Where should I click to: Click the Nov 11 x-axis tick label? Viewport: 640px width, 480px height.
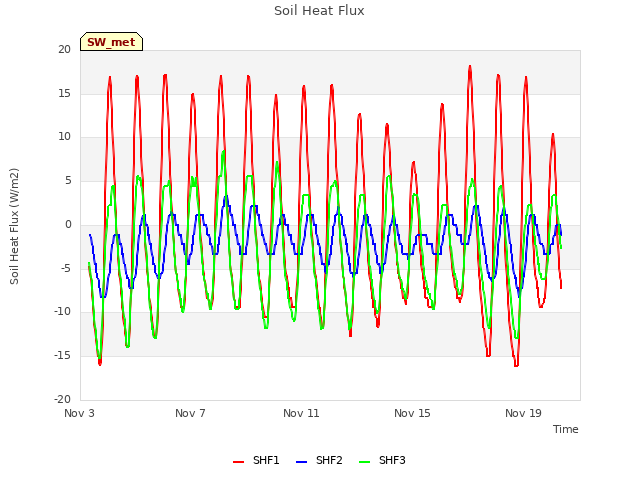coord(301,413)
